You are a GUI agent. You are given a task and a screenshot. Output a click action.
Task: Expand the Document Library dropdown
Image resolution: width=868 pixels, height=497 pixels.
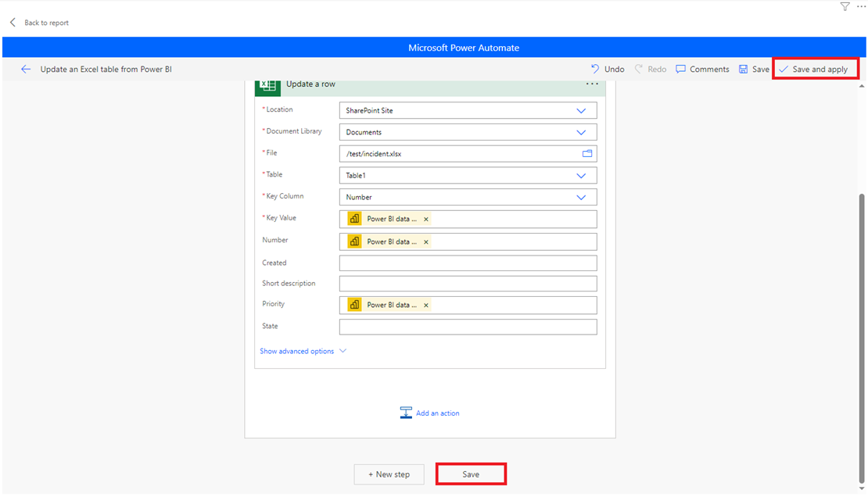(581, 132)
